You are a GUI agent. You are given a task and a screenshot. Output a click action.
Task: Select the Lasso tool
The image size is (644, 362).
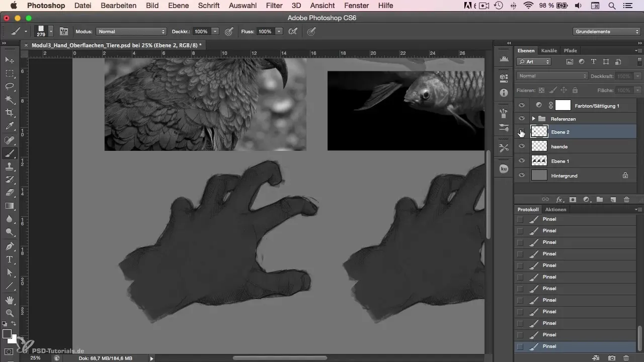[x=10, y=86]
